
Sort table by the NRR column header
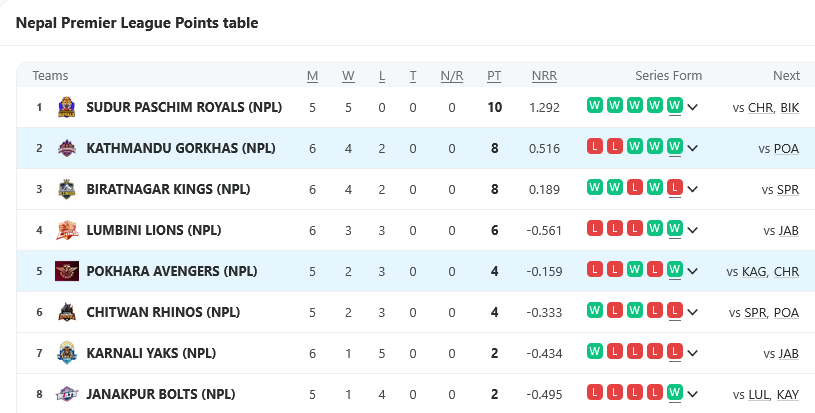pyautogui.click(x=544, y=76)
